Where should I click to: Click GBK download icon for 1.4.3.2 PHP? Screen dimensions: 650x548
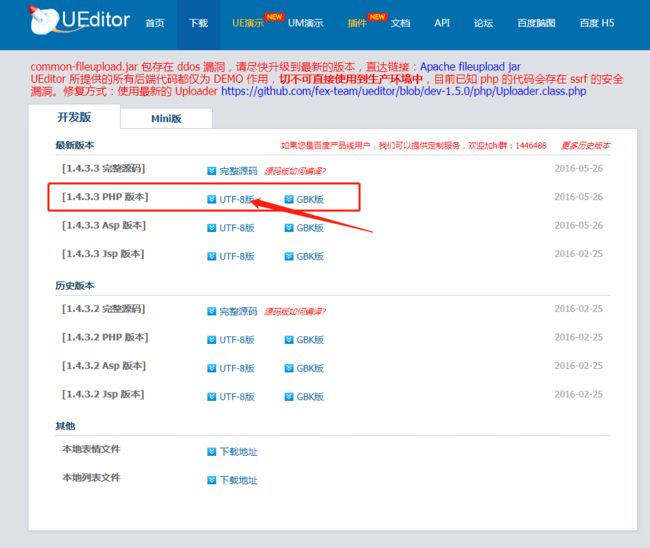[289, 340]
